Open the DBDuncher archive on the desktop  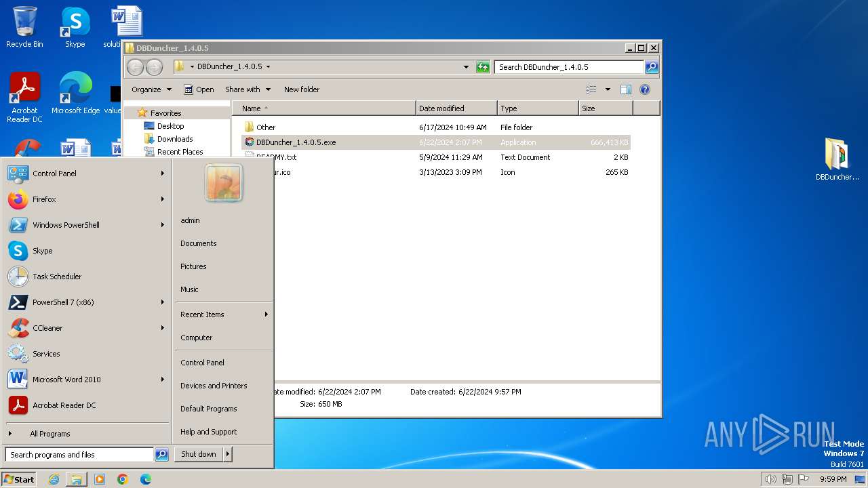[x=837, y=159]
